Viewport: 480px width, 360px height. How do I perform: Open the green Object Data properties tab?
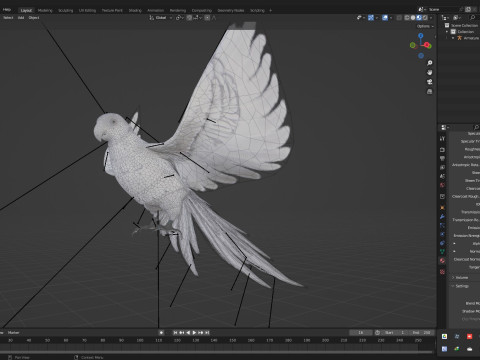(x=442, y=252)
